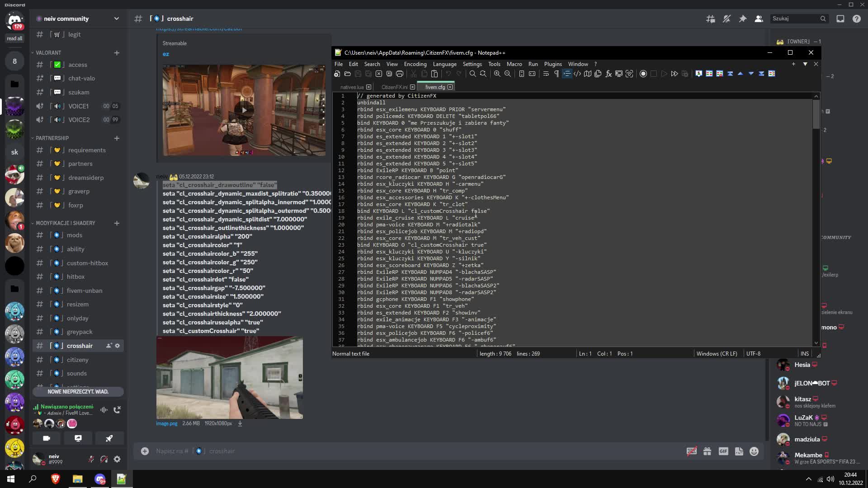Click the Replace toolbar icon
Viewport: 868px width, 488px height.
483,74
